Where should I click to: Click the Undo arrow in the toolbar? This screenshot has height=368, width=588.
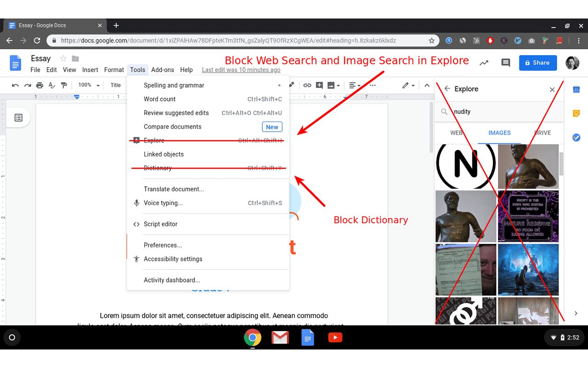tap(15, 85)
